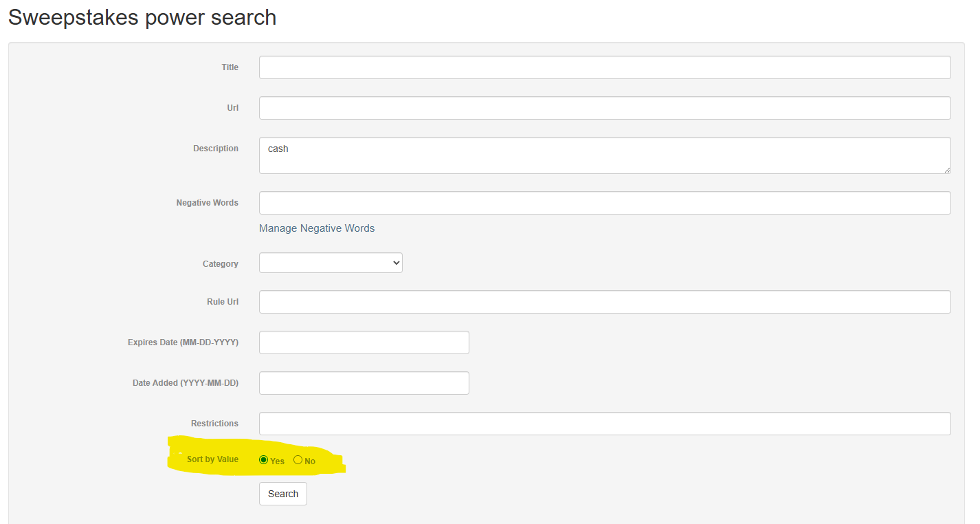This screenshot has height=524, width=980.
Task: Select the No radio button for sorting
Action: 298,460
